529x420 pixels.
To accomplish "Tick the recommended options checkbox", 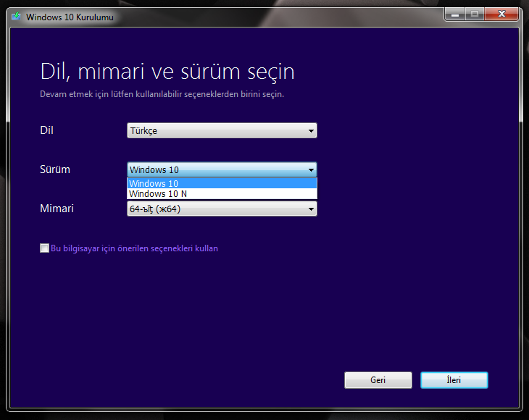I will tap(44, 248).
